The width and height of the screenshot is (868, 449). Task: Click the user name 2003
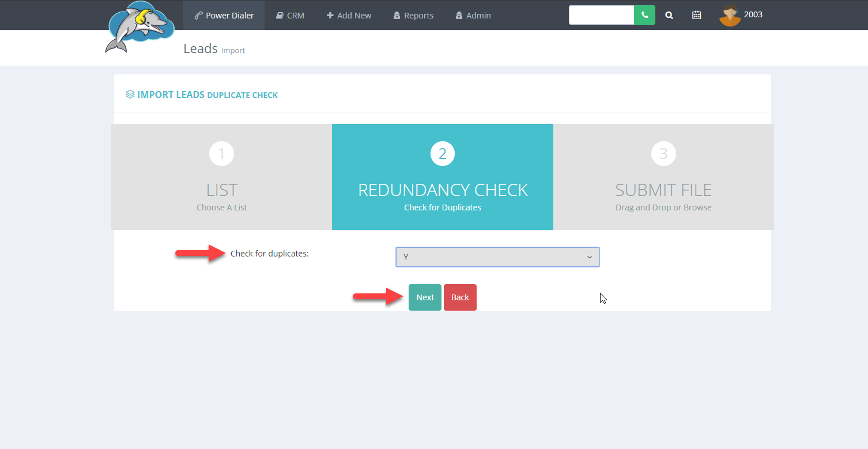pos(753,14)
